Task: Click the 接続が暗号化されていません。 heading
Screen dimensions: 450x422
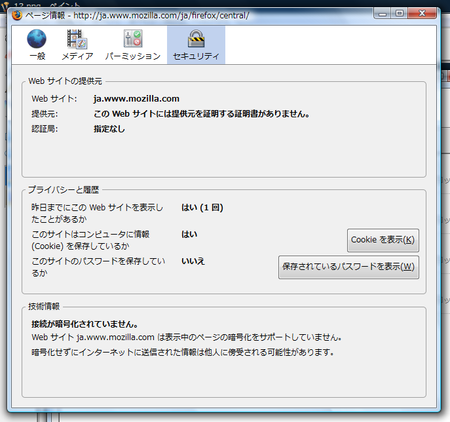Action: pyautogui.click(x=85, y=324)
